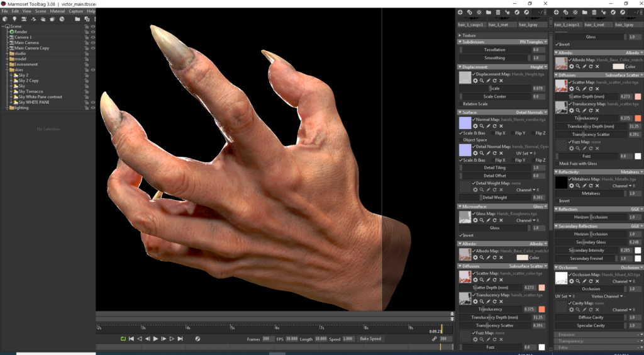Image resolution: width=644 pixels, height=355 pixels.
Task: Open the Edit menu
Action: 15,11
